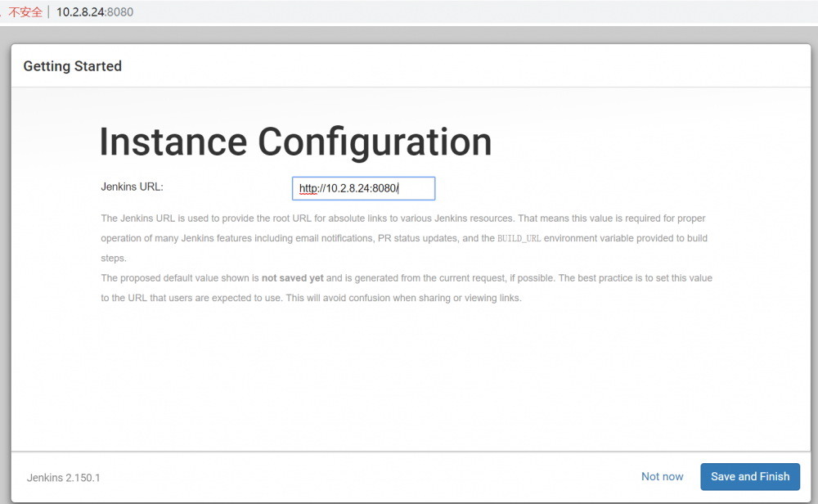Skip URL setup via the "Not now" link
This screenshot has height=504, width=818.
point(662,476)
